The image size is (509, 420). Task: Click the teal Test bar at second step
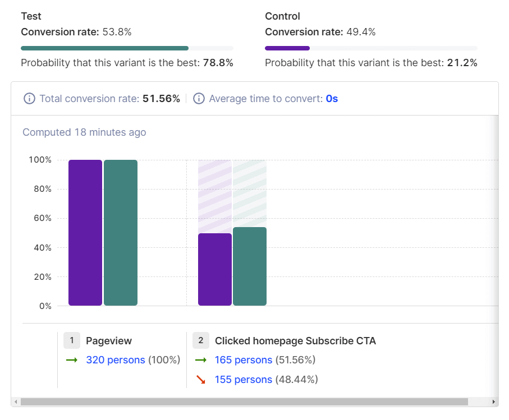point(250,266)
